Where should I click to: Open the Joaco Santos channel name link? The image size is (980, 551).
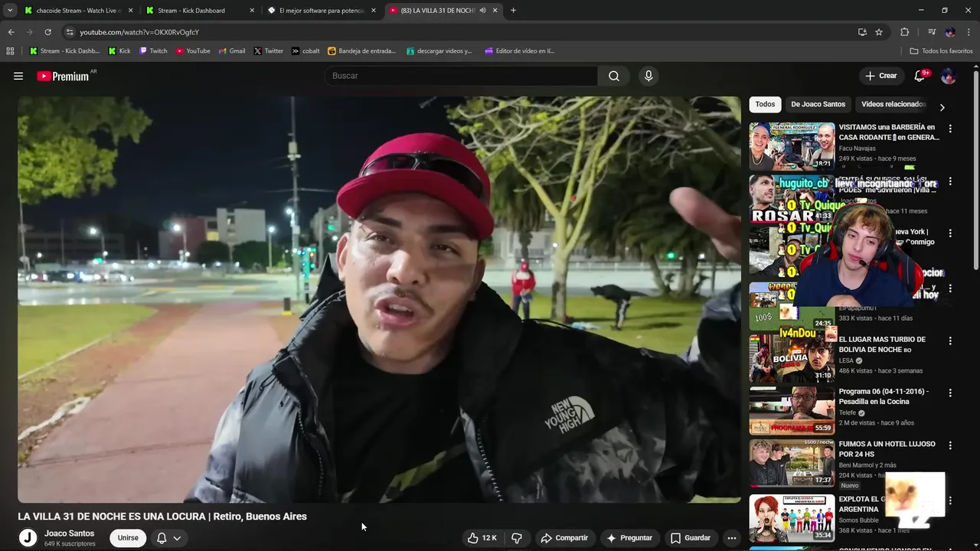click(69, 533)
